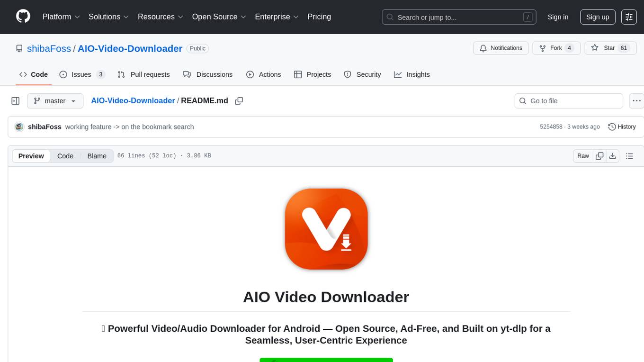Focus the Search or jump to field

coord(459,17)
